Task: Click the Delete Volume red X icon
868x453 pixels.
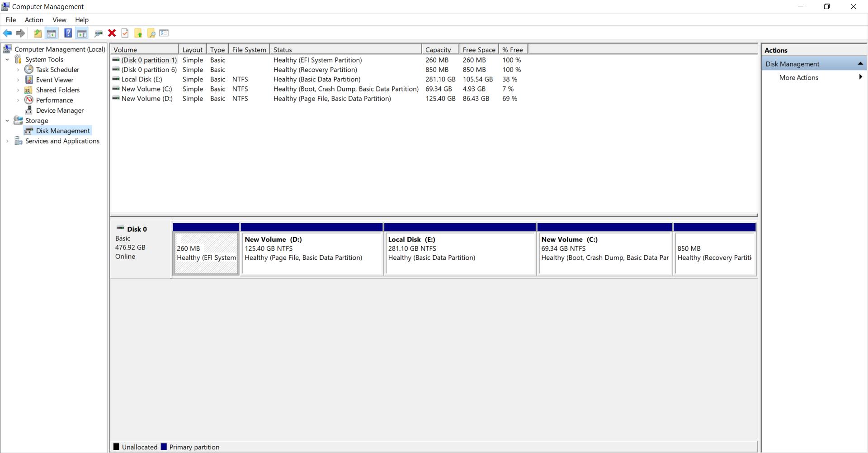Action: coord(112,33)
